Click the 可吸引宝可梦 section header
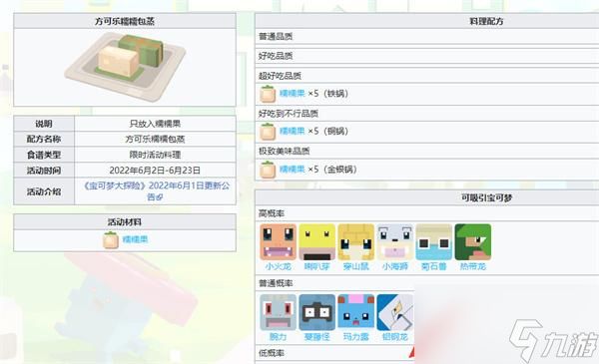Screen dimensions: 599x364 tap(427, 197)
